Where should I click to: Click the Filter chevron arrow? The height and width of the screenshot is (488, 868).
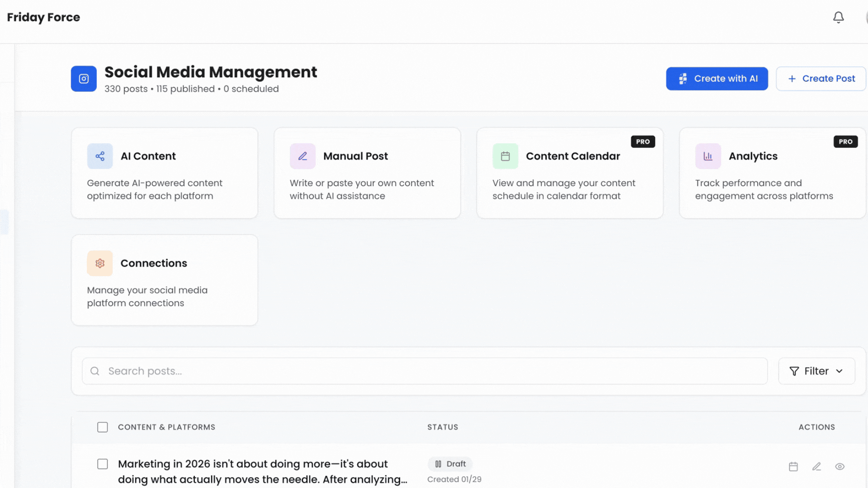840,371
